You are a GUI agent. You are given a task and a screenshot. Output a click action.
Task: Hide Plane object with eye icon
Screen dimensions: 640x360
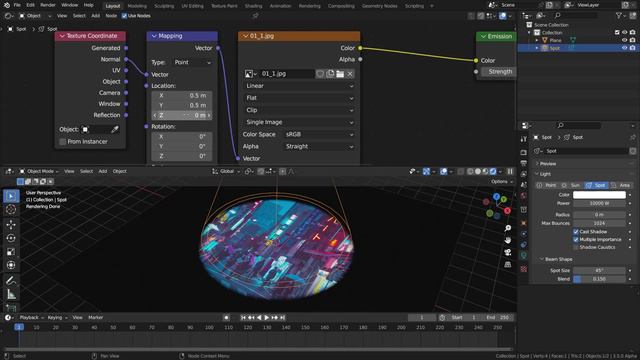pyautogui.click(x=624, y=40)
